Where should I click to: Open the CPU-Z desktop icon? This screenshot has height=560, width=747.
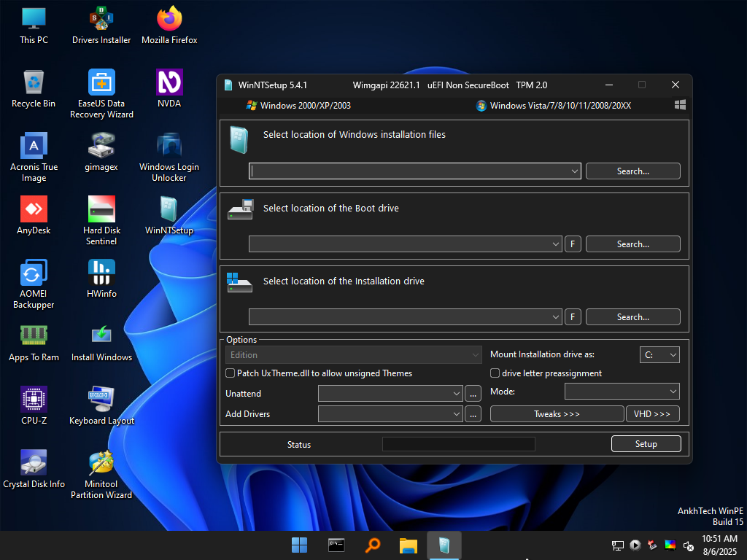coord(34,399)
